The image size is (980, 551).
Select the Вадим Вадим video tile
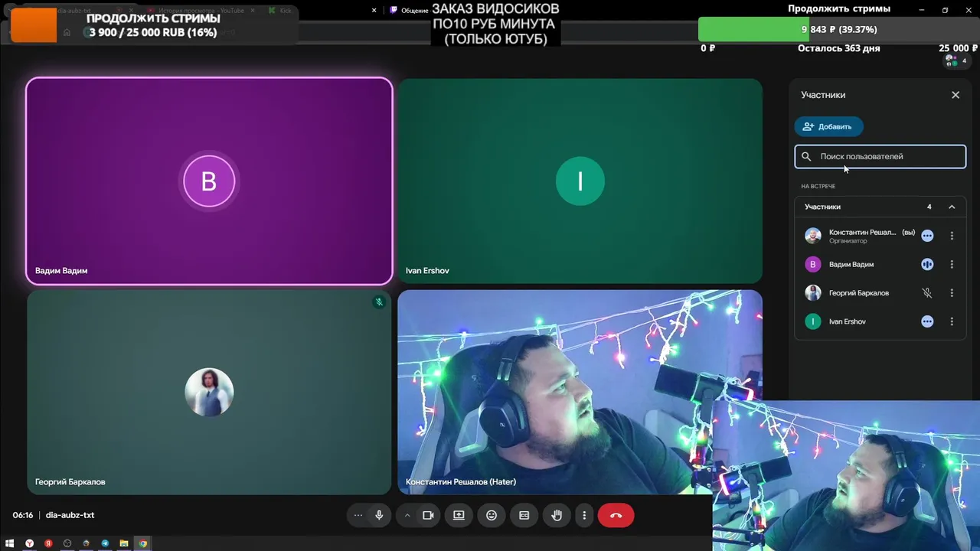coord(209,181)
